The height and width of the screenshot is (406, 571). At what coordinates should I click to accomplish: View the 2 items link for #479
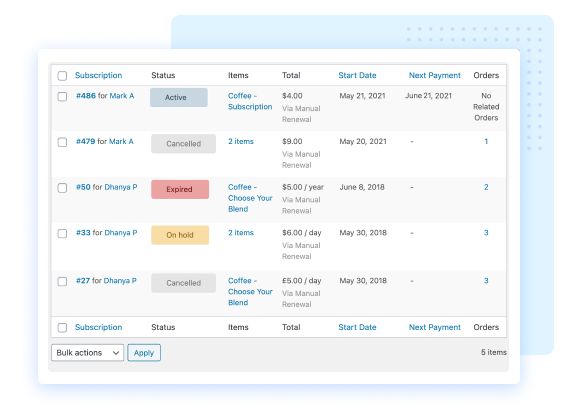click(x=241, y=141)
